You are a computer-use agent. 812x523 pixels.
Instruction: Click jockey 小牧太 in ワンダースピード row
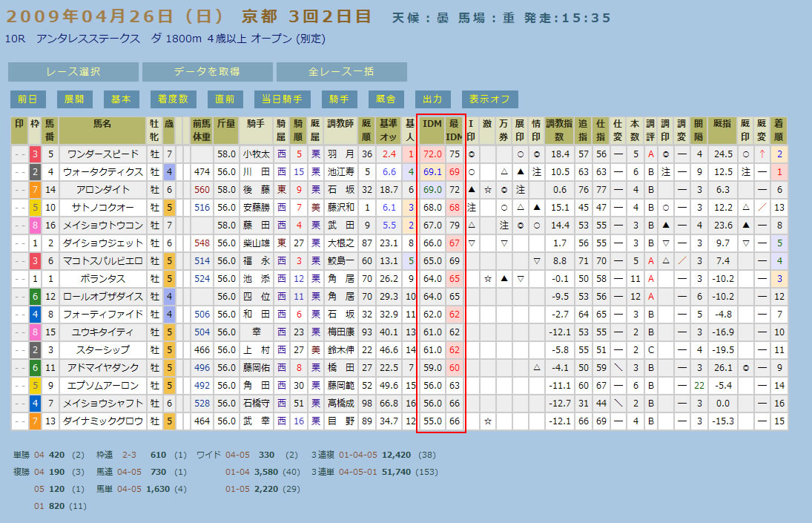click(256, 154)
